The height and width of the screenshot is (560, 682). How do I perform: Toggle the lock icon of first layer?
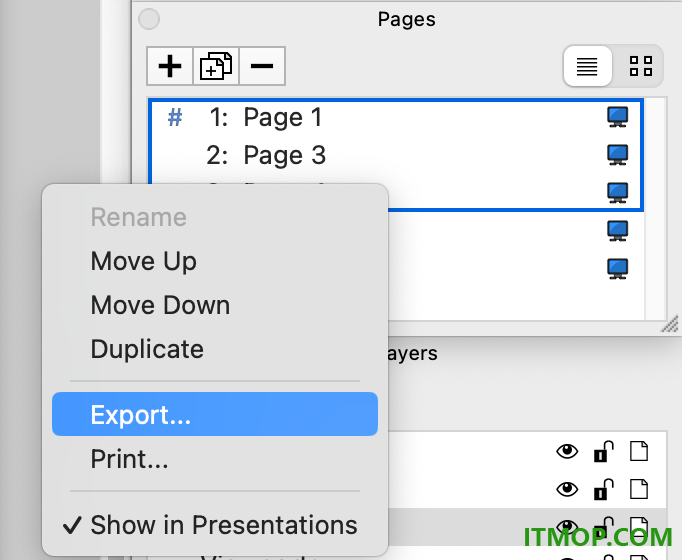coord(603,451)
